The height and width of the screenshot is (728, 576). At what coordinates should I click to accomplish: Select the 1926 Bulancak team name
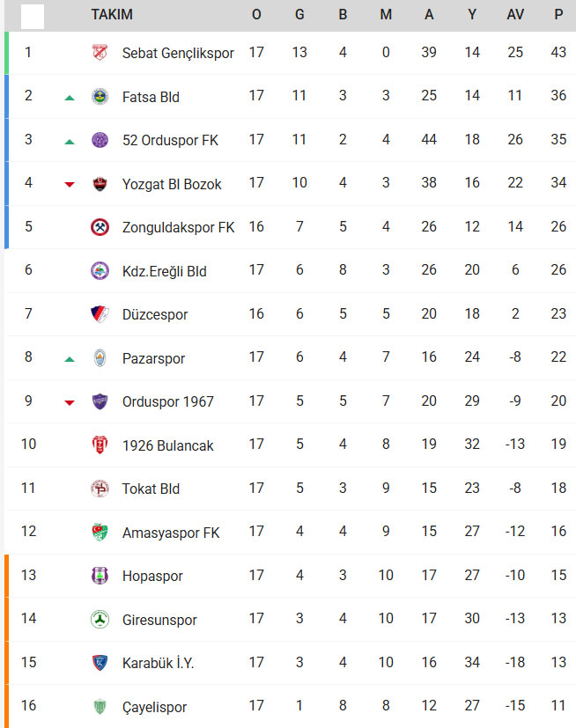coord(167,445)
